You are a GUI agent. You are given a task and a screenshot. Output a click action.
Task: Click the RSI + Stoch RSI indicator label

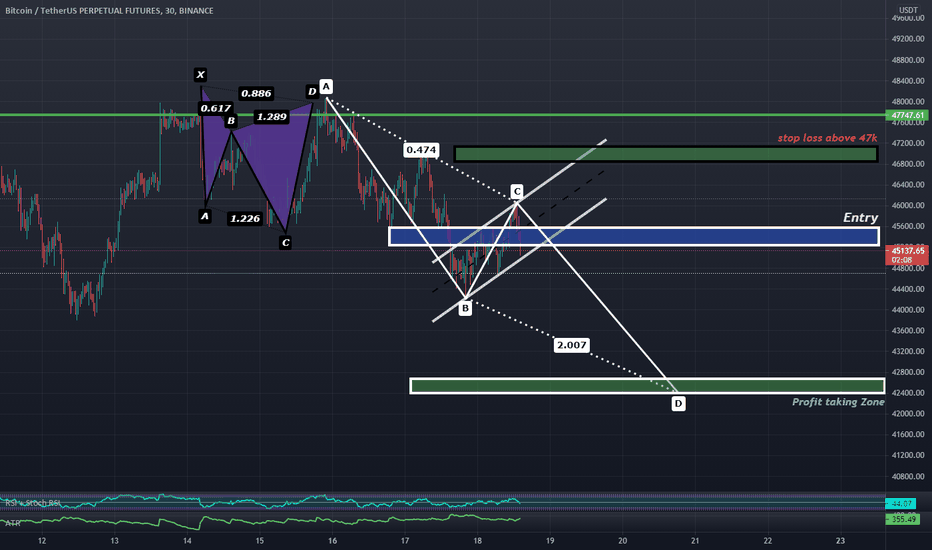coord(33,503)
